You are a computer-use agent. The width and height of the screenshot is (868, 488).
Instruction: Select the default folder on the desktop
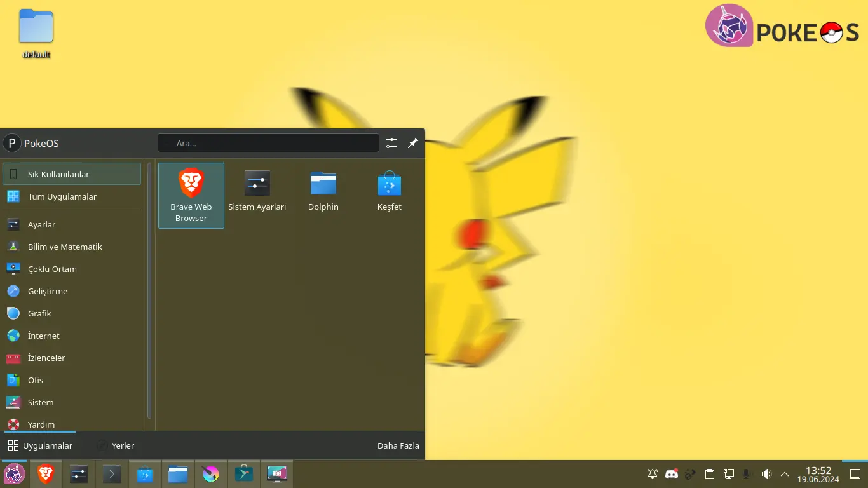click(36, 34)
